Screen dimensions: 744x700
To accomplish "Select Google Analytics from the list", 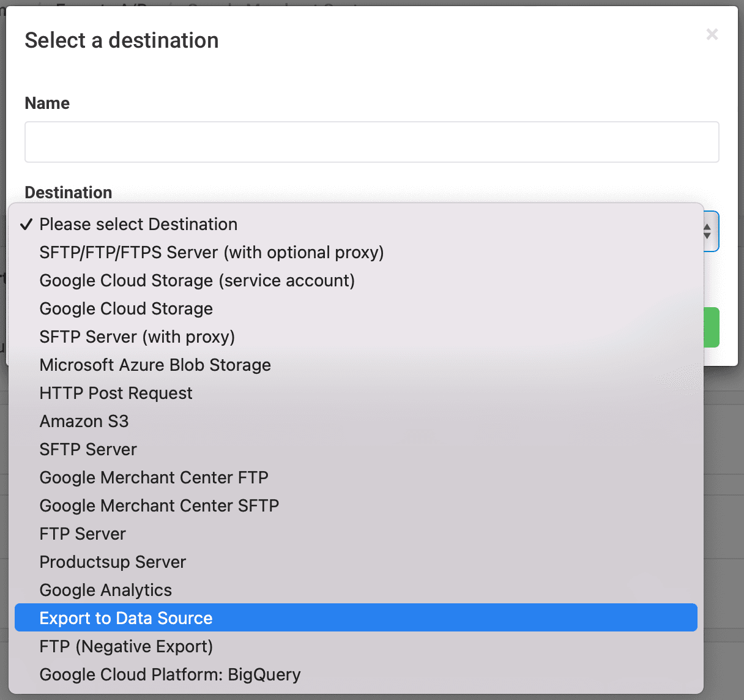I will pos(105,590).
